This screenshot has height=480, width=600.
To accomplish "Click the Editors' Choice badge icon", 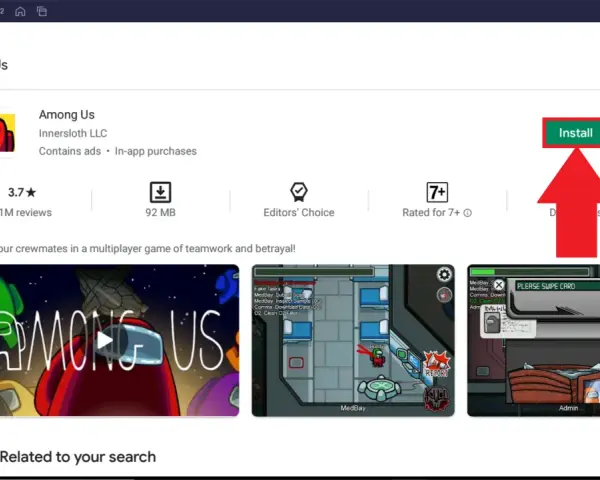I will (298, 192).
